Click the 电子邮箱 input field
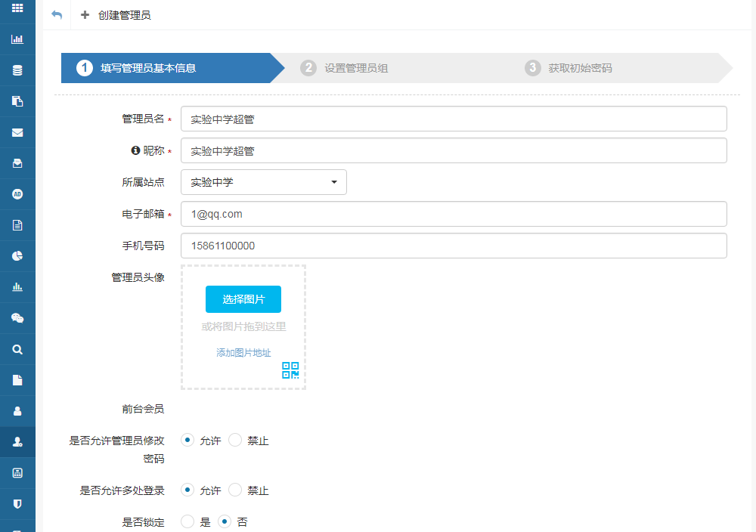The width and height of the screenshot is (756, 532). click(454, 214)
